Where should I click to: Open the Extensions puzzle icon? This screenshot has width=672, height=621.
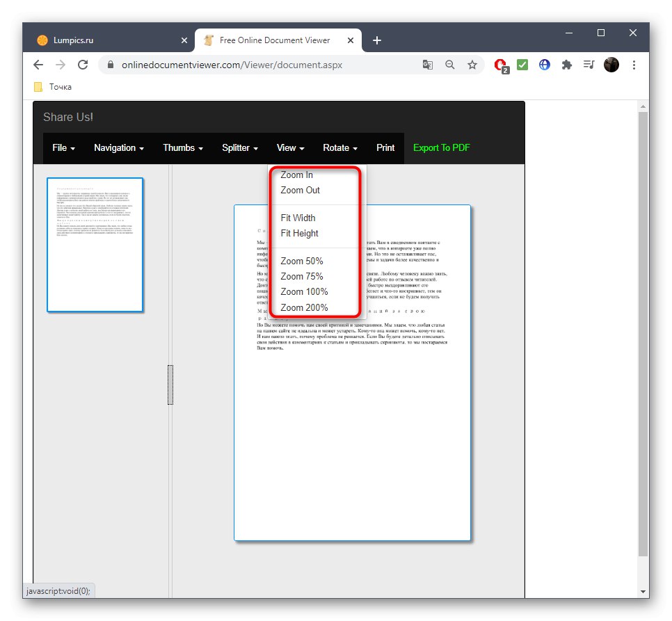(x=566, y=65)
